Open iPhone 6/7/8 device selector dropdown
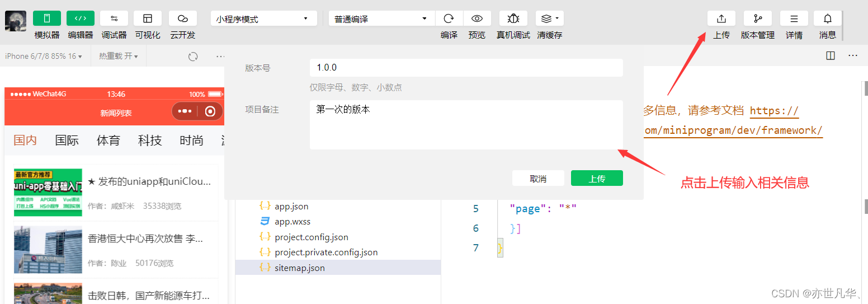The width and height of the screenshot is (868, 304). [x=44, y=56]
